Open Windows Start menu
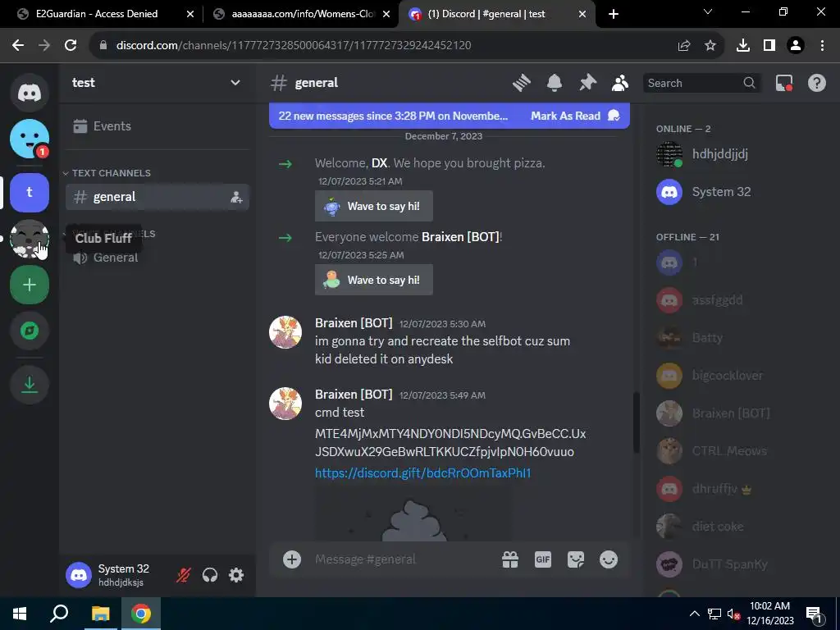 coord(20,614)
